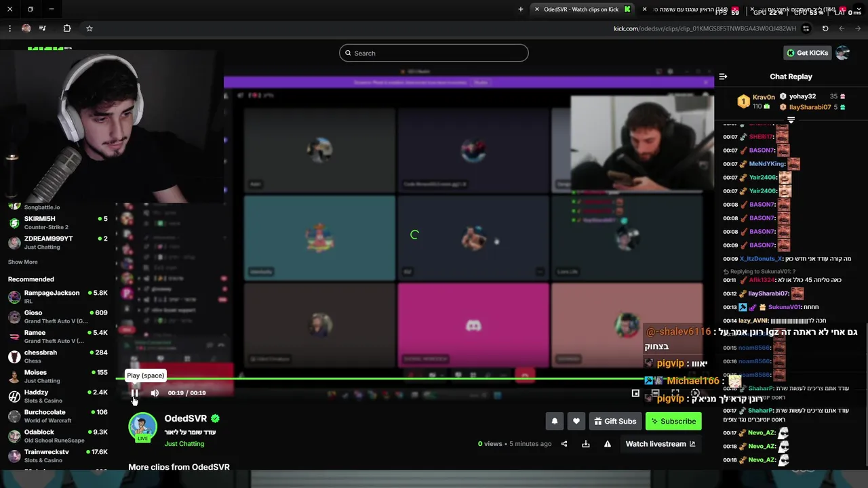Open the Just Chatting category link

184,444
